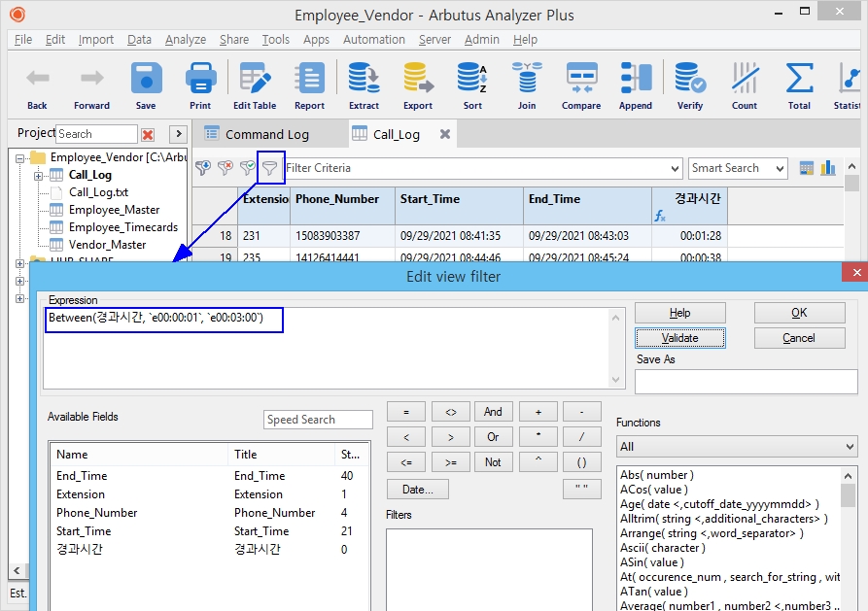Open the Automation menu

[x=374, y=39]
